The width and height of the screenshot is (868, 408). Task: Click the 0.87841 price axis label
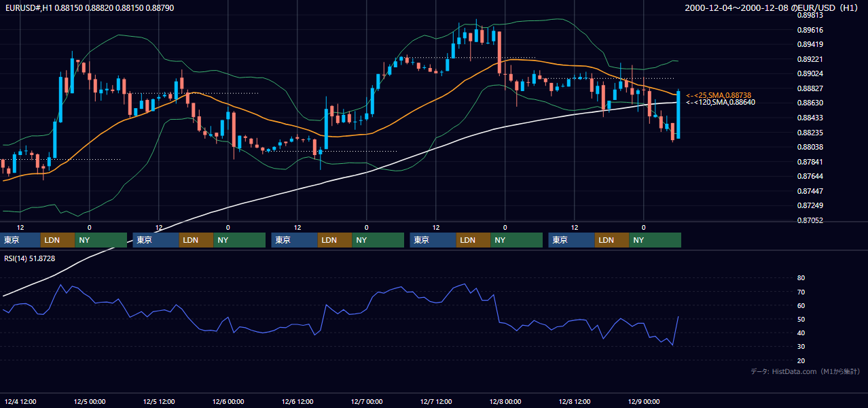coord(810,162)
